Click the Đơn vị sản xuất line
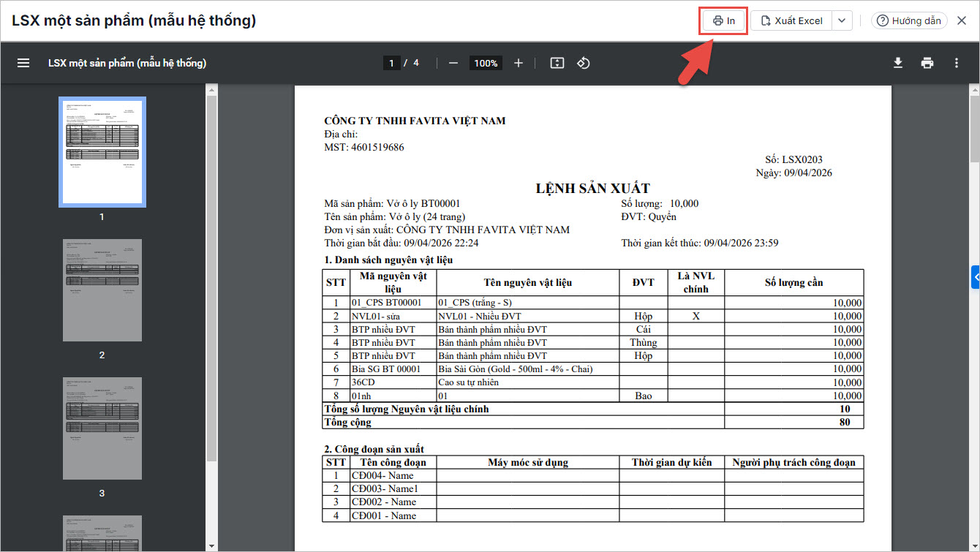Viewport: 980px width, 552px height. point(447,230)
